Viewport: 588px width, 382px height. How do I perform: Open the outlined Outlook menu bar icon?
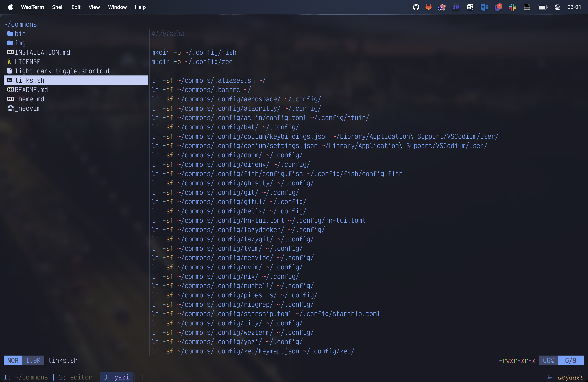coord(470,7)
